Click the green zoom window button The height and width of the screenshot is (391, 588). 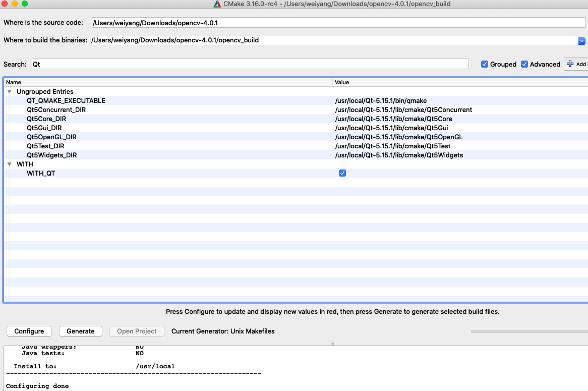[x=25, y=4]
